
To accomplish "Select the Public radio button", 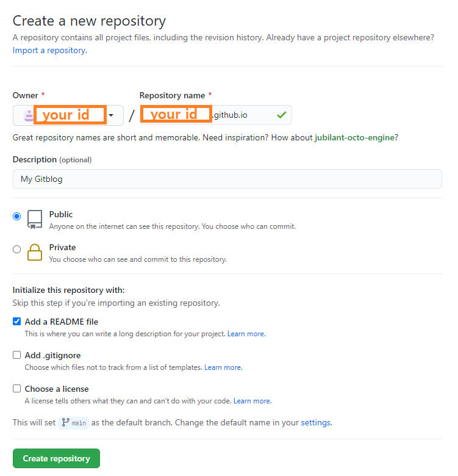I will click(16, 216).
